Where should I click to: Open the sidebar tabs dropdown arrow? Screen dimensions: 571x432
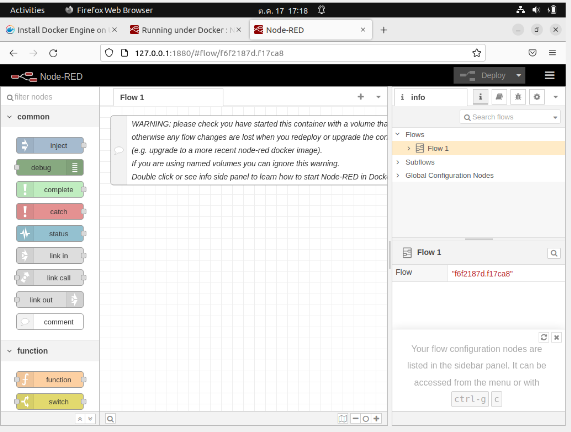pyautogui.click(x=555, y=97)
